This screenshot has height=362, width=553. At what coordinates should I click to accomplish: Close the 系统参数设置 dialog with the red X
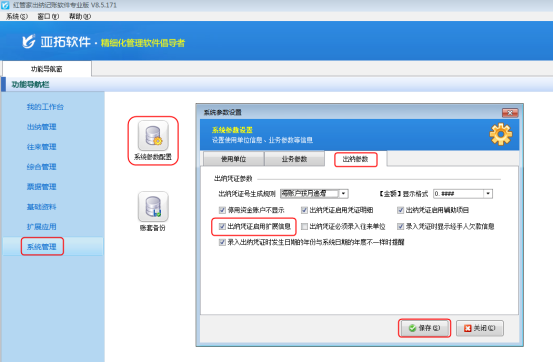pos(510,113)
